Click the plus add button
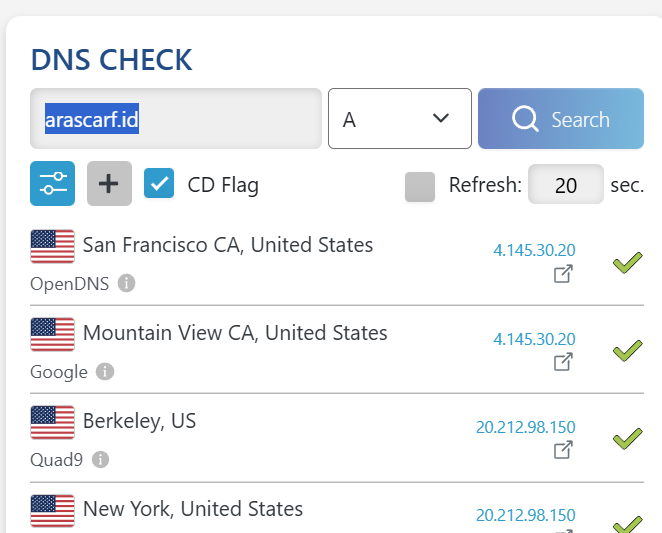 109,184
